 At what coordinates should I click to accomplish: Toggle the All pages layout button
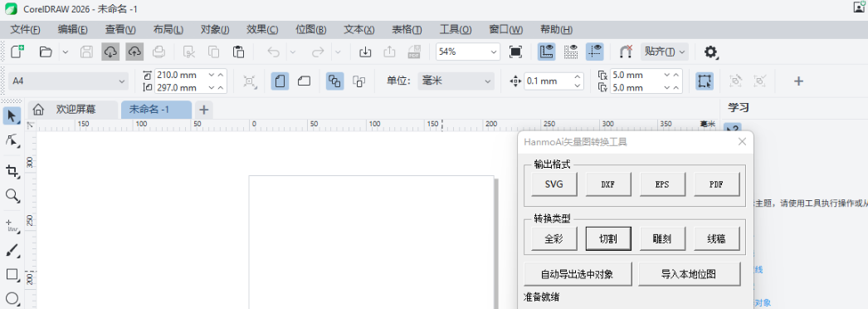[x=334, y=81]
